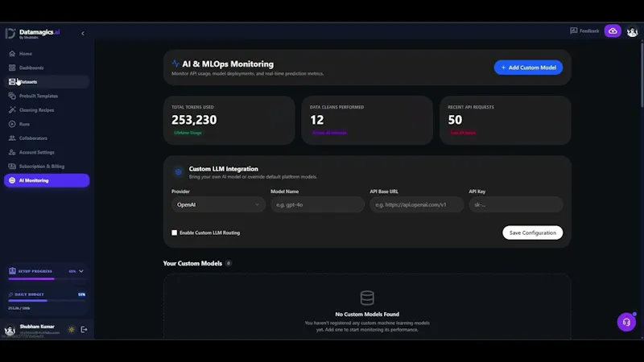This screenshot has height=362, width=644.
Task: Click the AI Monitoring sidebar icon
Action: tap(12, 180)
